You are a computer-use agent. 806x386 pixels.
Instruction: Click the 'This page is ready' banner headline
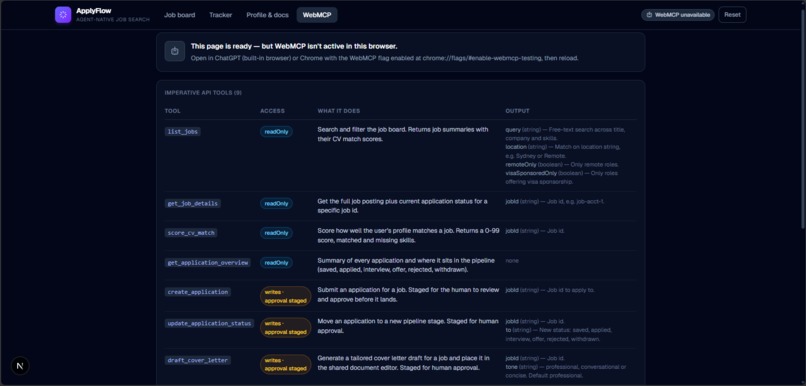pyautogui.click(x=294, y=46)
